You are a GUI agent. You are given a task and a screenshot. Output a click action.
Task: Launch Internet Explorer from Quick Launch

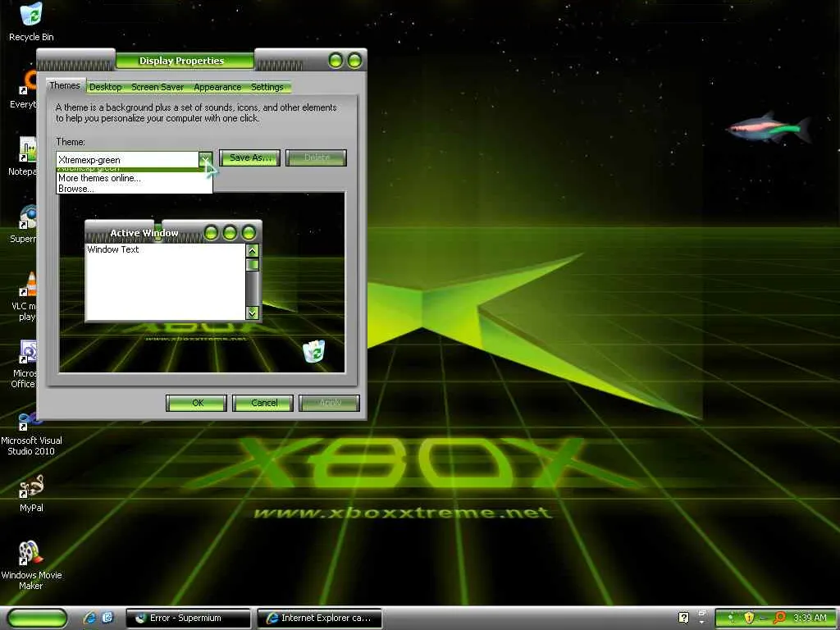point(90,618)
